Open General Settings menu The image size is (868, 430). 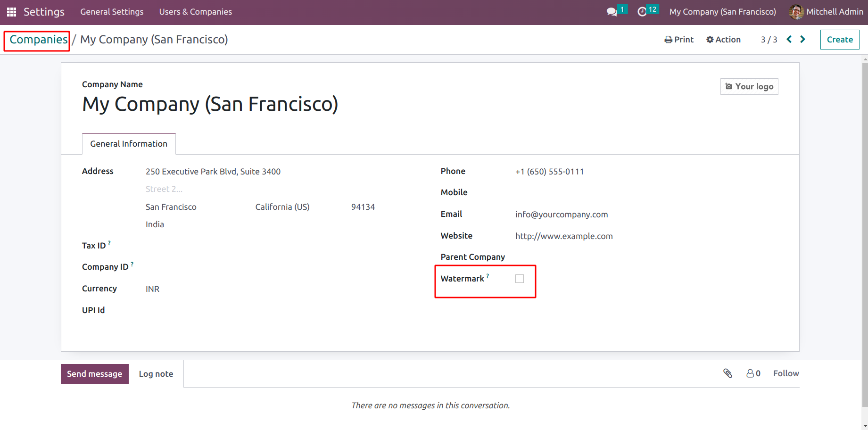[x=112, y=12]
